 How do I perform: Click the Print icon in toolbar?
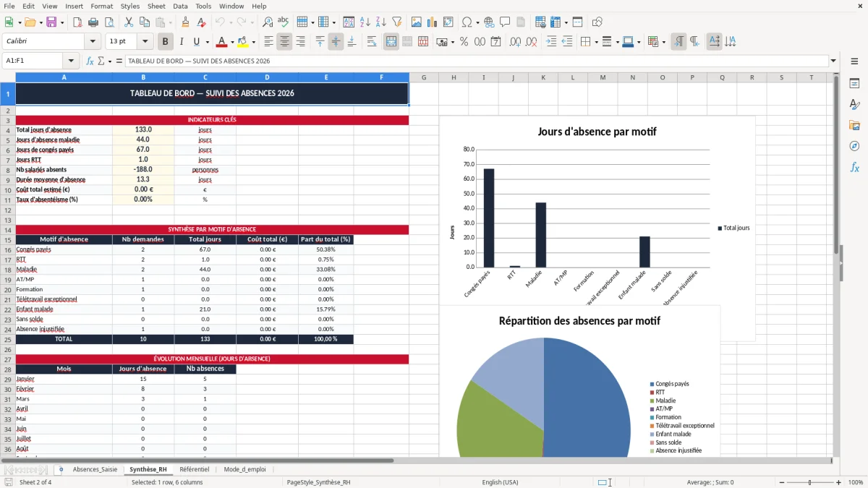(92, 22)
